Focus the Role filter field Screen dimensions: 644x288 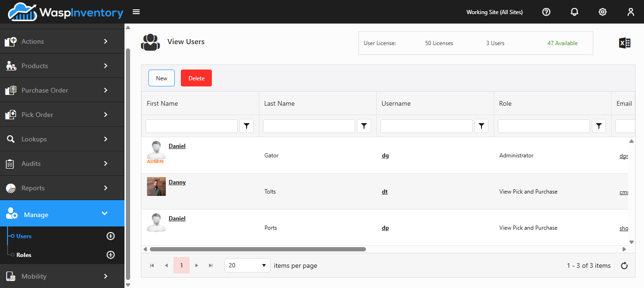tap(544, 126)
